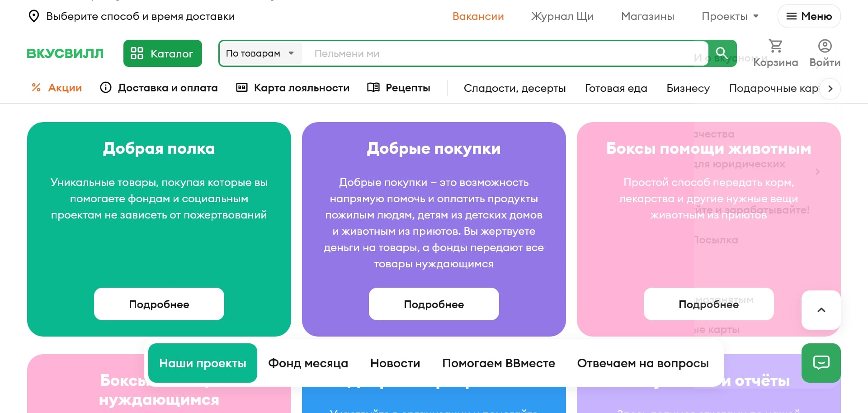Switch to the Фонд месяца tab

[x=308, y=363]
